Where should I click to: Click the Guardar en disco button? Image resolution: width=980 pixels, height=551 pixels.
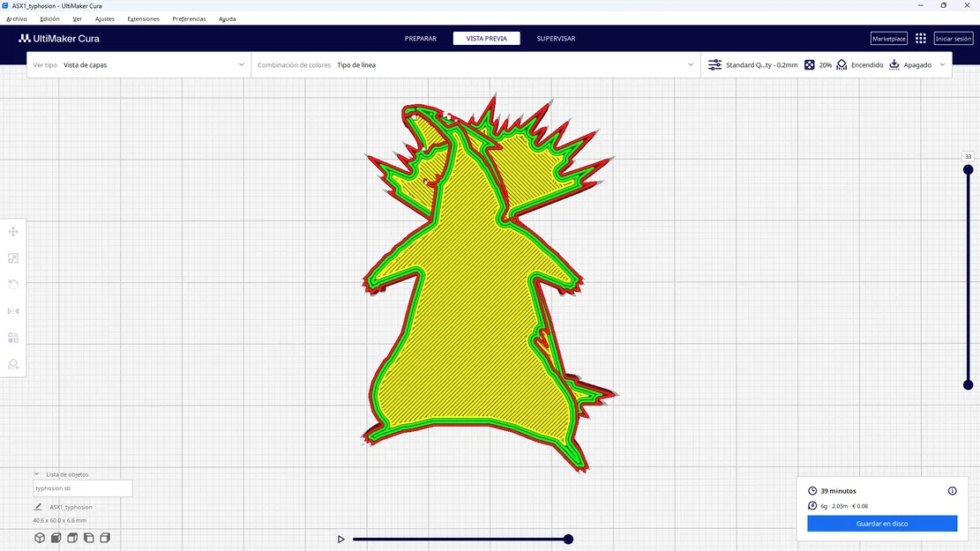881,523
